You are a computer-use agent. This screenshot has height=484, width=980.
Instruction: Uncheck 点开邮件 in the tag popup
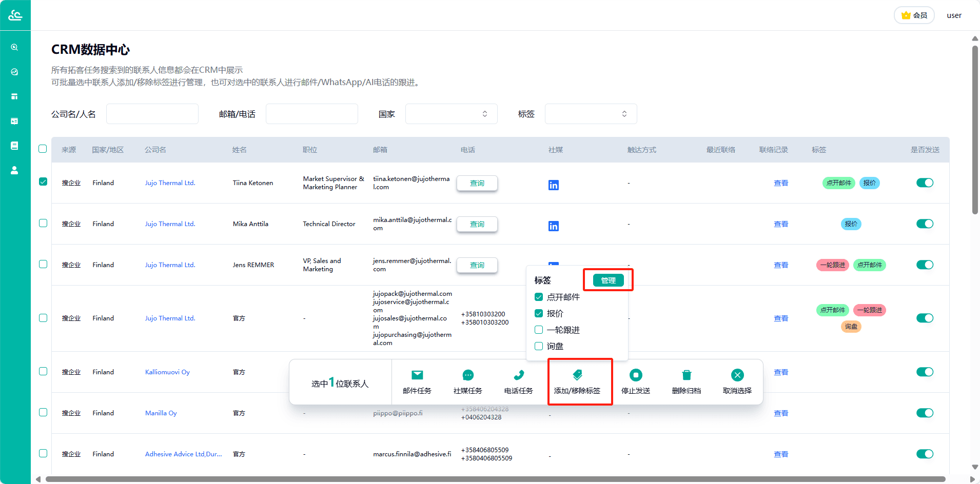point(539,297)
